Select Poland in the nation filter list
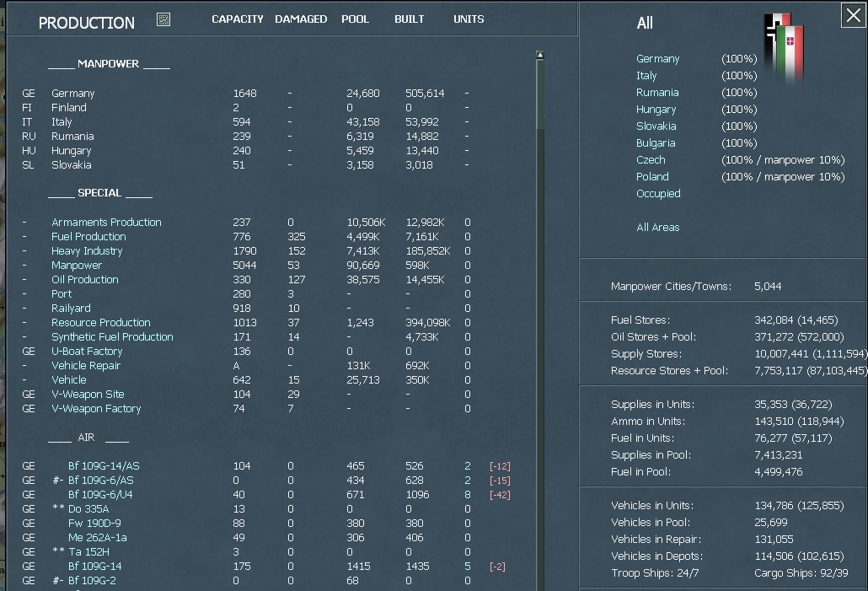Image resolution: width=868 pixels, height=591 pixels. (652, 177)
